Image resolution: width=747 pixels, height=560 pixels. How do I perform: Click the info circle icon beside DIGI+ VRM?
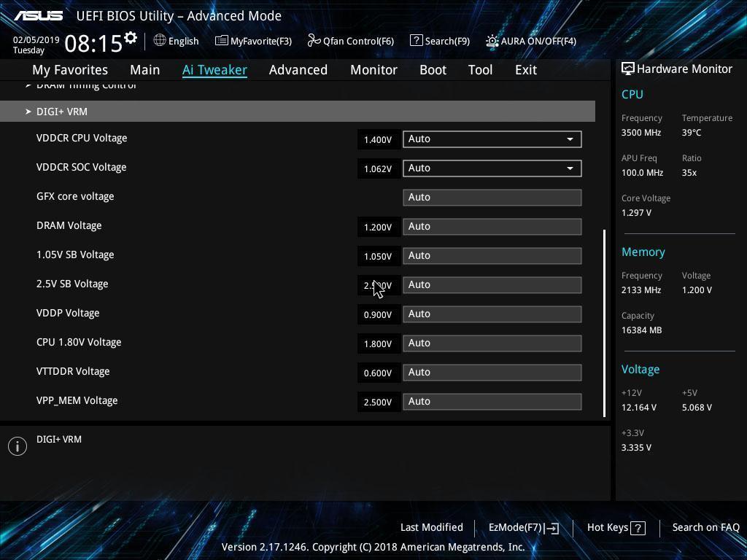tap(18, 446)
